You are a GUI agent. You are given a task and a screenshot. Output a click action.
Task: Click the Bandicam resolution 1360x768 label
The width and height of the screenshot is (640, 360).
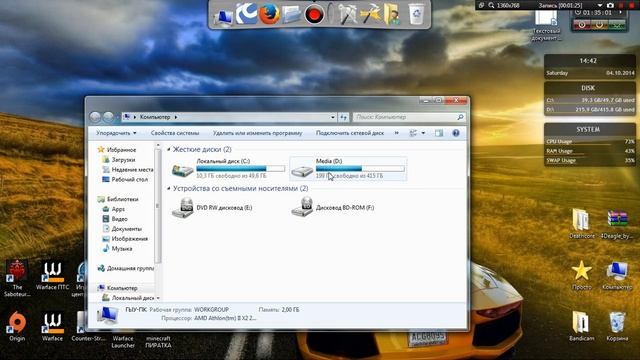(x=508, y=5)
